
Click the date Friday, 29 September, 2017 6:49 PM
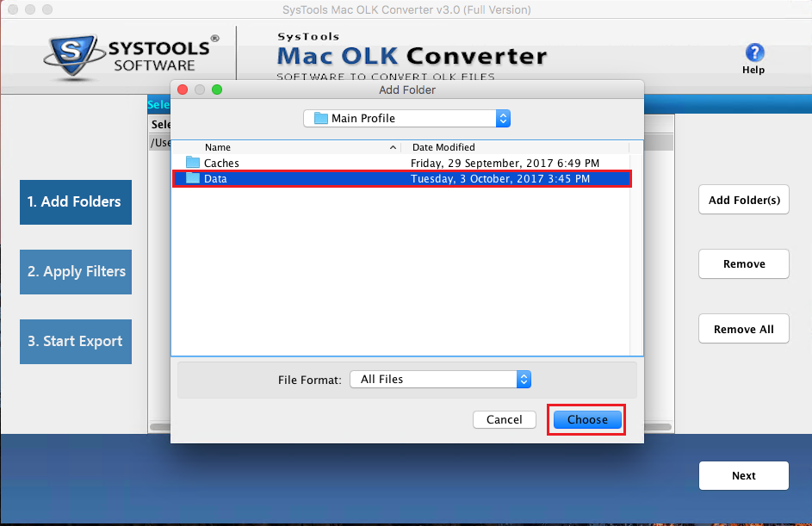tap(505, 163)
